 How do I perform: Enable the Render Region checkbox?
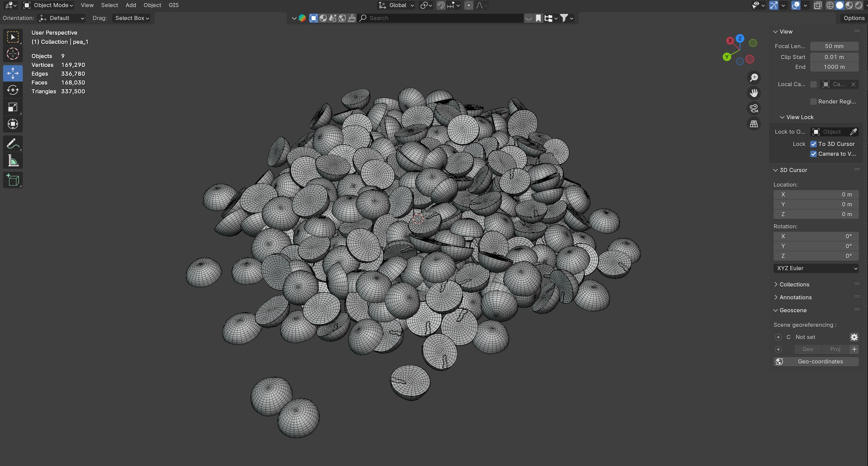(813, 101)
